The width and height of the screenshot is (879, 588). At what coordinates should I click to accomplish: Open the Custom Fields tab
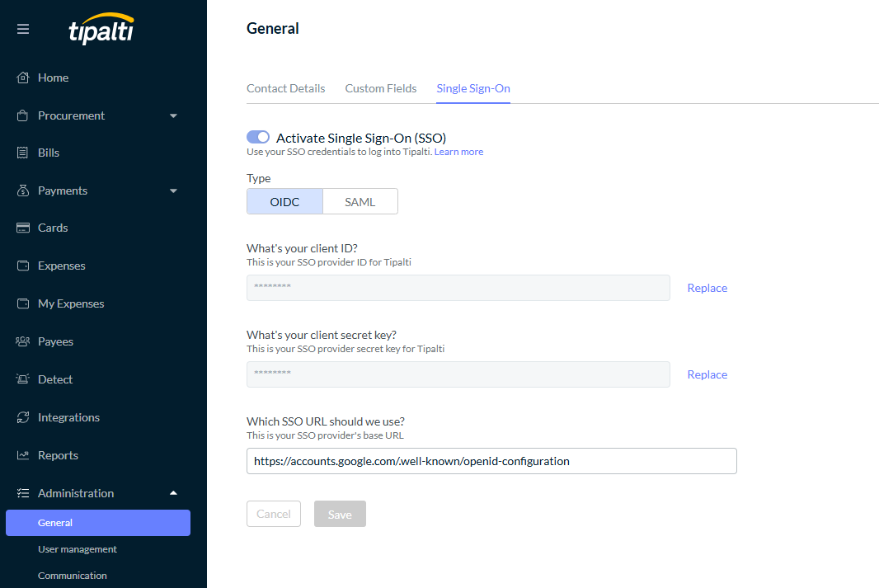tap(380, 87)
